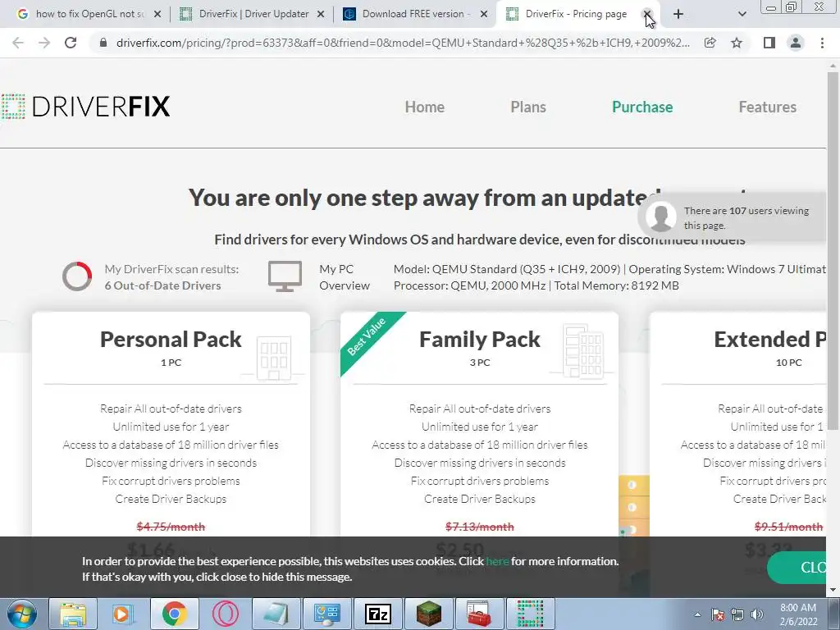Viewport: 840px width, 630px height.
Task: Click the Personal Pack building icon
Action: pos(274,358)
